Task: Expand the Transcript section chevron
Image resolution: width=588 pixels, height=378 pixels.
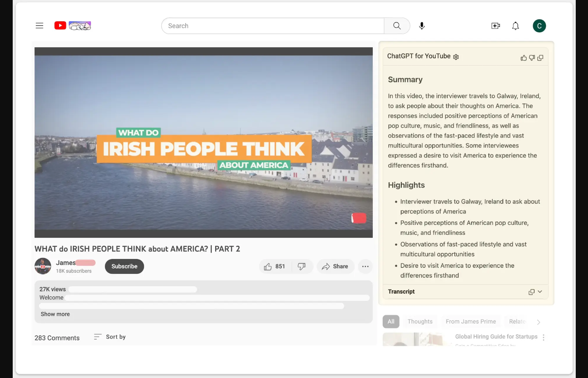Action: click(540, 292)
